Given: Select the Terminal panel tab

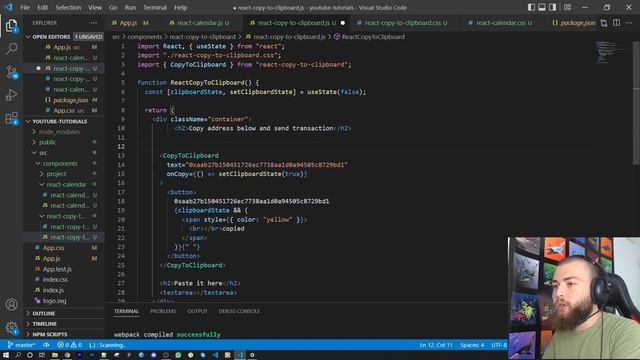Looking at the screenshot, I should tap(126, 311).
